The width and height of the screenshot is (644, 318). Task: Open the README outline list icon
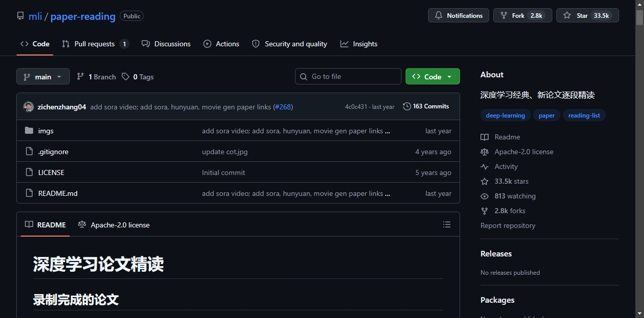[447, 224]
